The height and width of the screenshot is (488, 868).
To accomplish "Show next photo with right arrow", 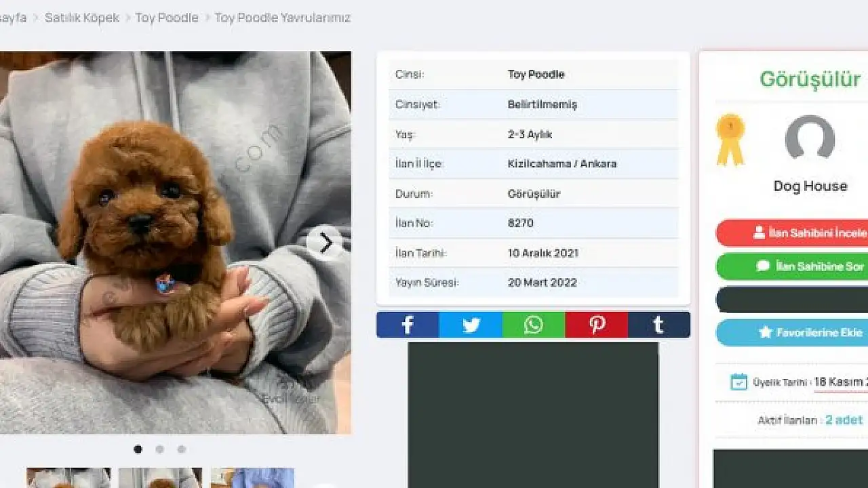I will pos(325,243).
